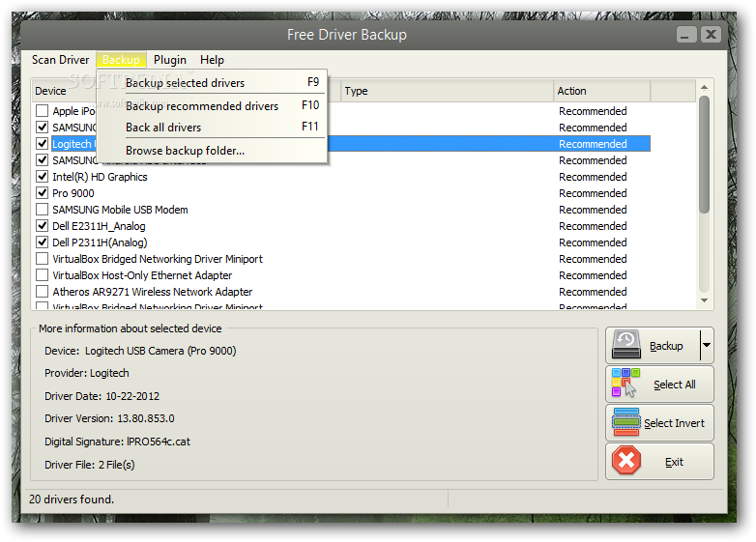Screen dimensions: 756x542
Task: Click the 20 drivers found status text
Action: coord(72,499)
